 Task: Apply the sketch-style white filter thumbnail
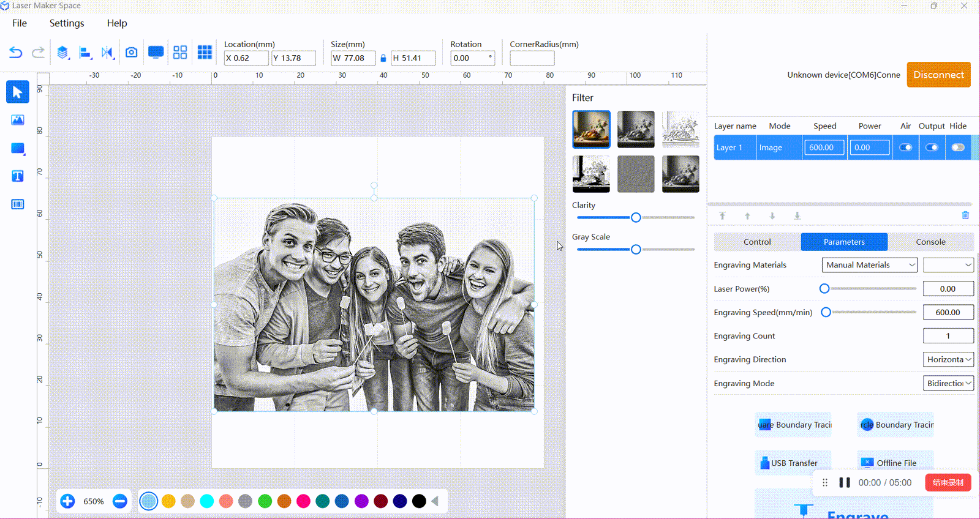[680, 129]
